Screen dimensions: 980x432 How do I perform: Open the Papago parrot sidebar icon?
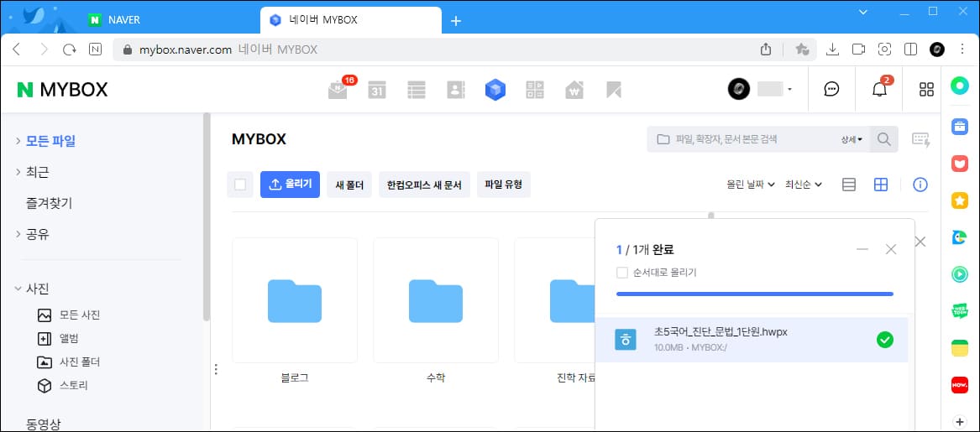(x=959, y=237)
